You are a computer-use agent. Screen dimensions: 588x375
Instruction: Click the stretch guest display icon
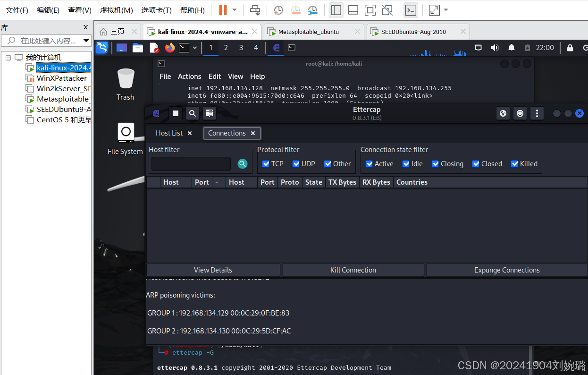pyautogui.click(x=434, y=10)
